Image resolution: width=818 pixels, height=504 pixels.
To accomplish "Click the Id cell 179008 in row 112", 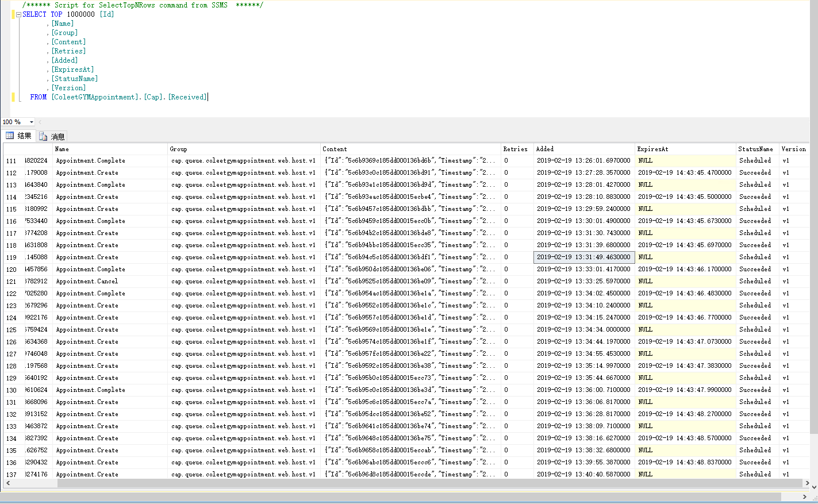I will [x=38, y=173].
